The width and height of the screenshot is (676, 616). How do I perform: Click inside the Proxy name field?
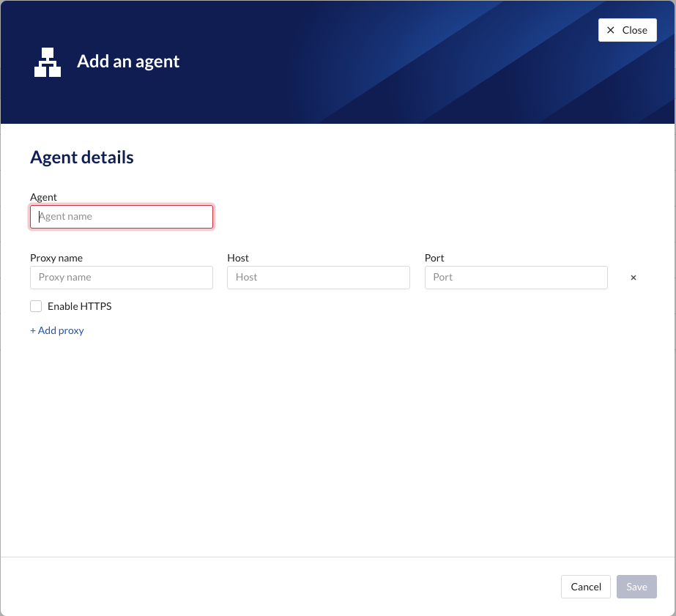121,277
